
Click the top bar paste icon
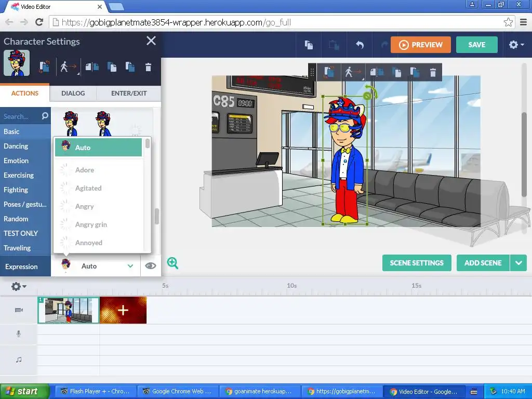tap(334, 45)
